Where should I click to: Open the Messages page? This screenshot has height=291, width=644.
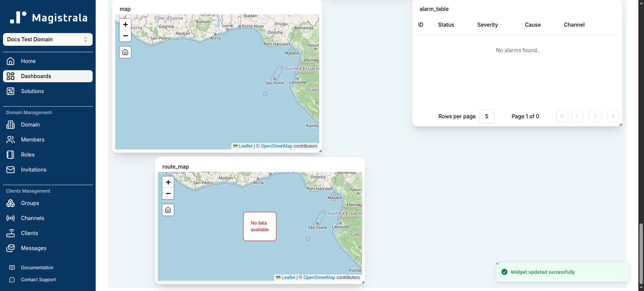click(48, 248)
